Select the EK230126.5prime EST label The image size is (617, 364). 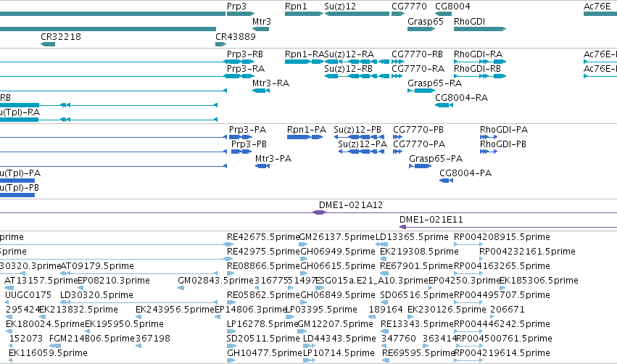447,310
